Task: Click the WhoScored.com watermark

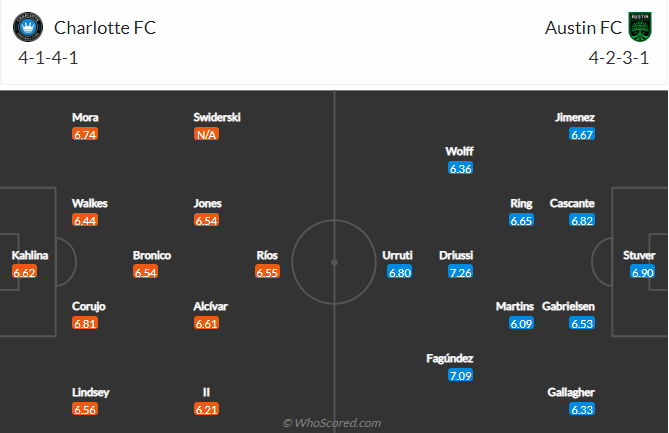Action: [332, 423]
